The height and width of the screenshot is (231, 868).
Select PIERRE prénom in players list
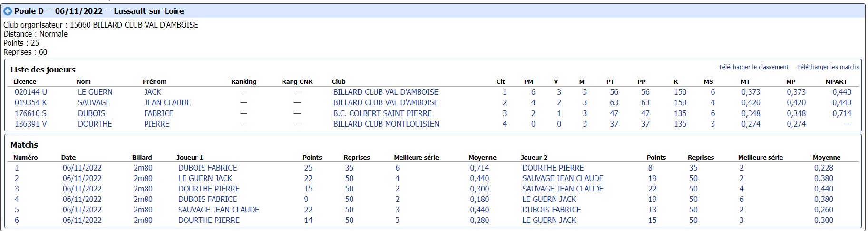(157, 124)
